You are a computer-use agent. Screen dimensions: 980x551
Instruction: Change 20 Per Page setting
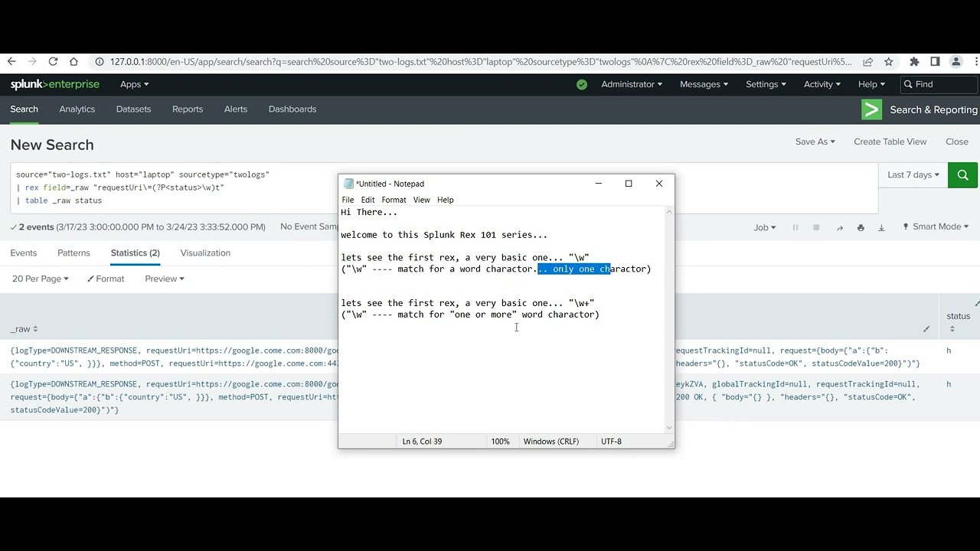click(41, 279)
